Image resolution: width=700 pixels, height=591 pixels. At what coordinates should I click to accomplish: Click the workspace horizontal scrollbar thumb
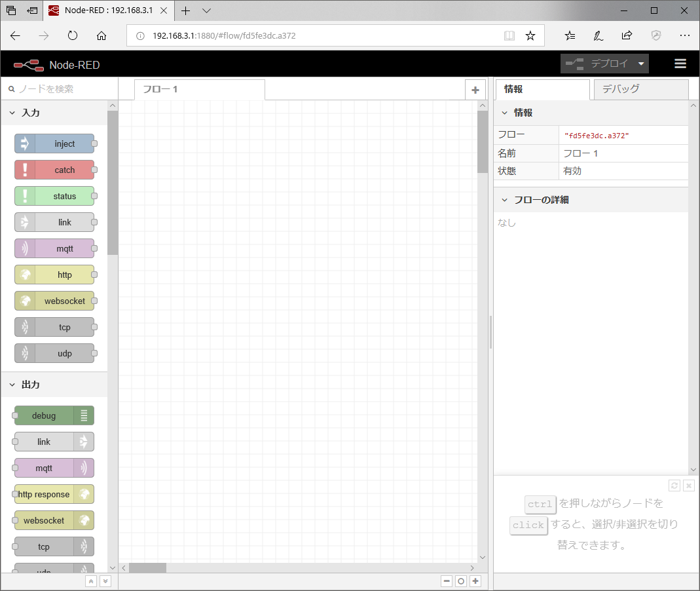[x=148, y=568]
